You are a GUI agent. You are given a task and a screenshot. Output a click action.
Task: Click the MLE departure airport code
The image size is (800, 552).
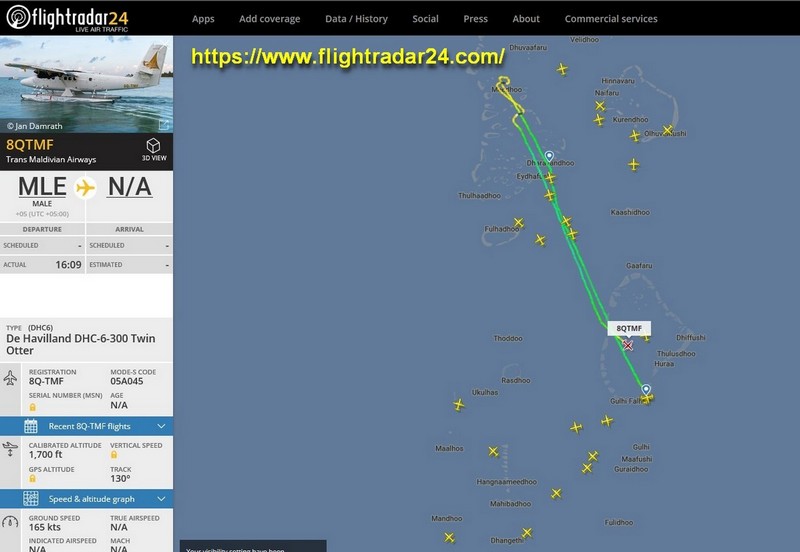42,187
